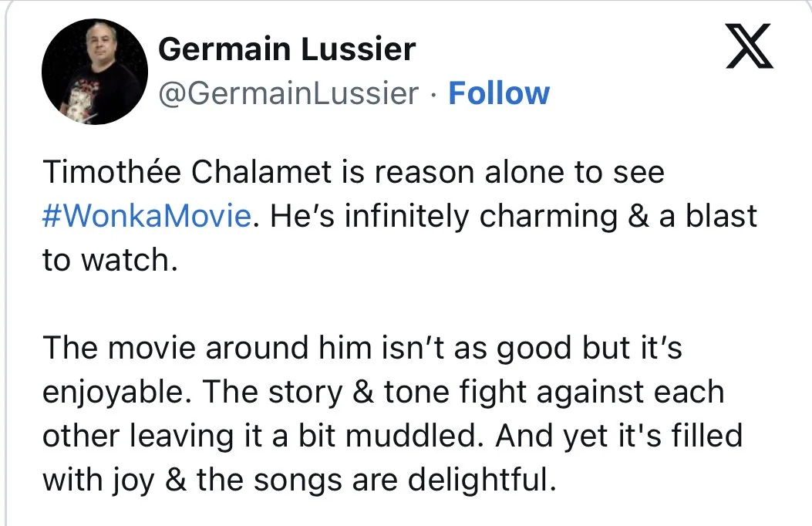Click the last line about delightful songs
Viewport: 812px width, 526px height.
[x=299, y=480]
